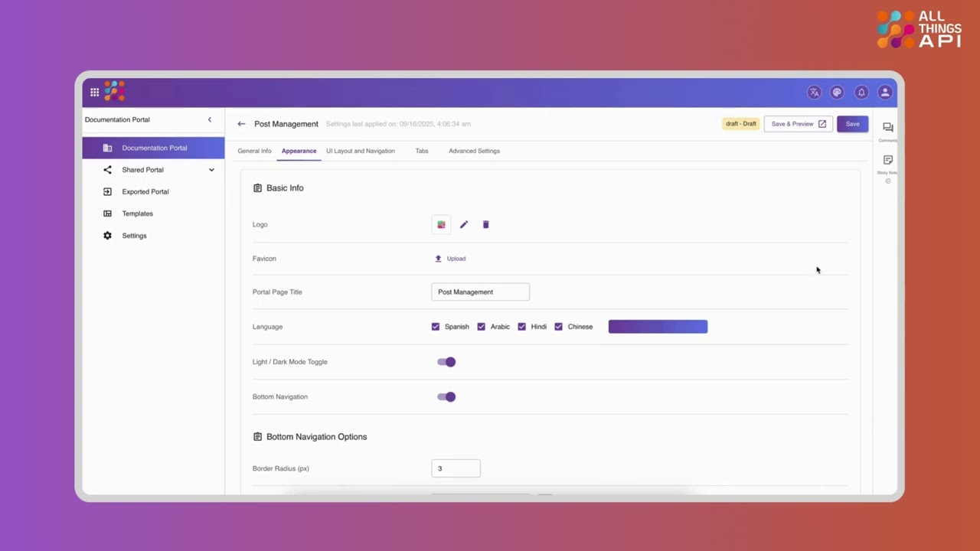Viewport: 980px width, 551px height.
Task: Click the draft - Draft status badge
Action: [x=740, y=124]
